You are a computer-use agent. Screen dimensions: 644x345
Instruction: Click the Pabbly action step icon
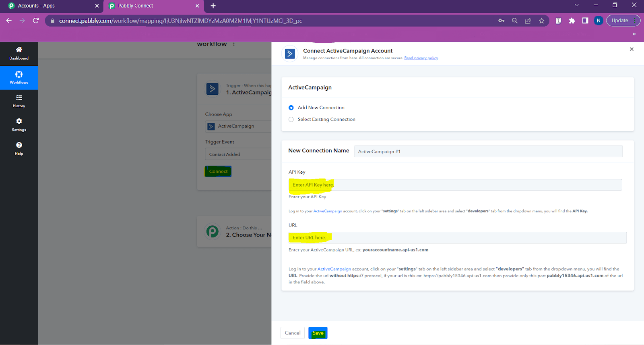pos(213,231)
